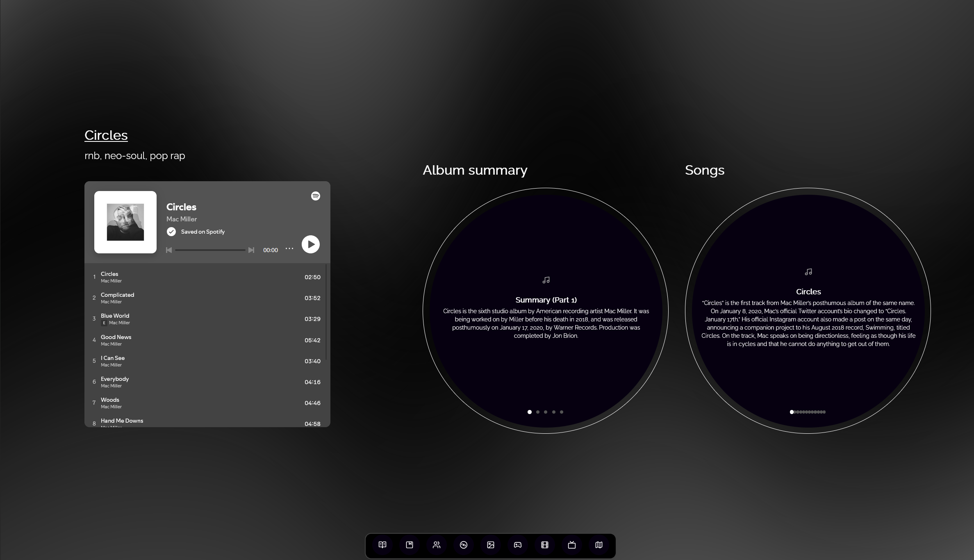Select the fourth dot of Album summary carousel
Screen dimensions: 974x560
pos(554,412)
